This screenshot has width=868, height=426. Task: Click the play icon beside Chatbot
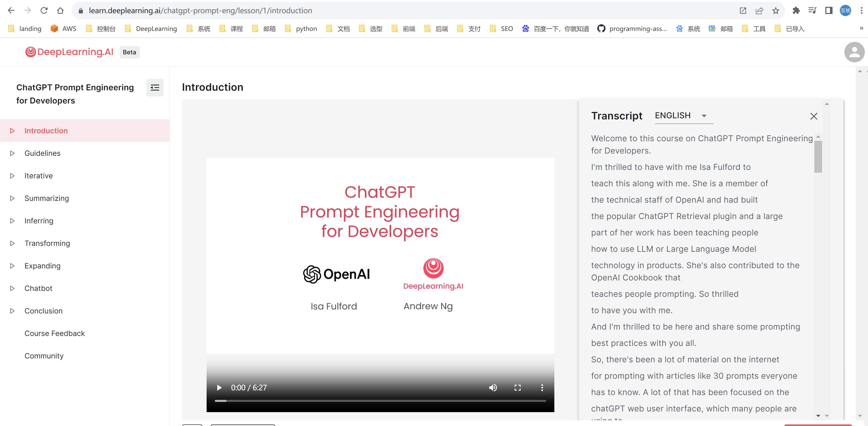coord(12,288)
